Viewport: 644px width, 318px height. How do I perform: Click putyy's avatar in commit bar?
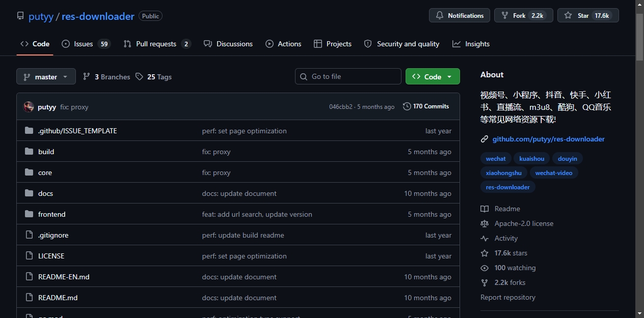click(x=29, y=107)
